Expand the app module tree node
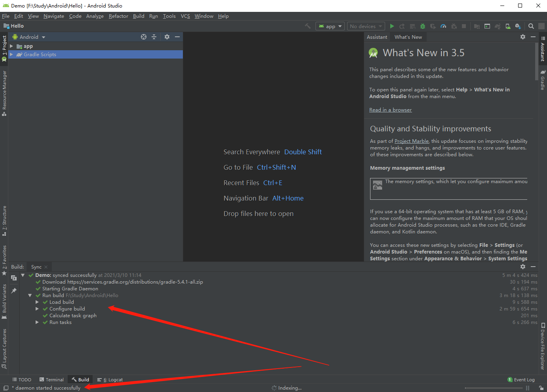 (11, 46)
